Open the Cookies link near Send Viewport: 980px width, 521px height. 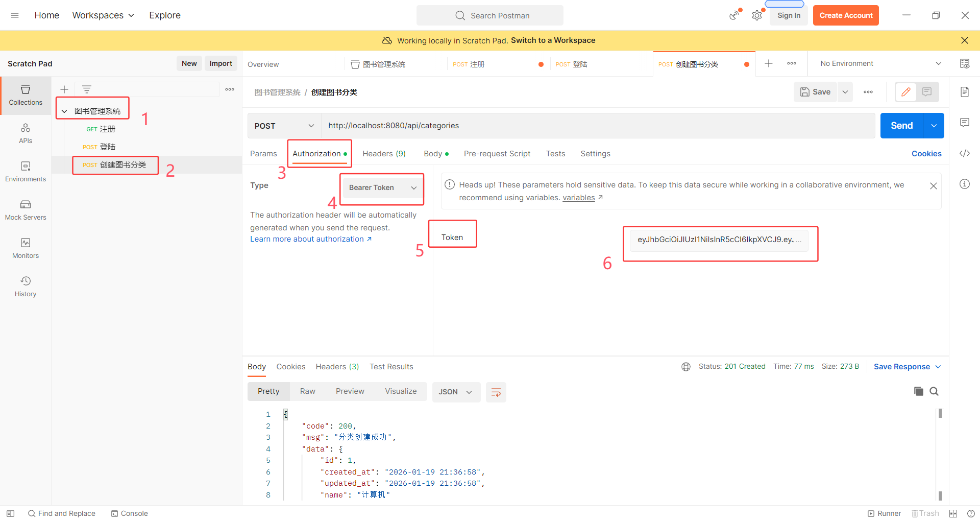[x=926, y=154]
